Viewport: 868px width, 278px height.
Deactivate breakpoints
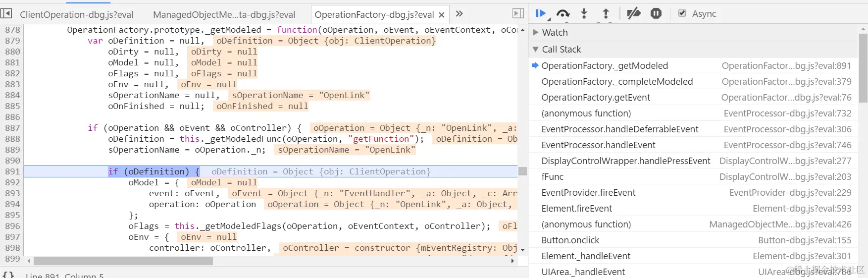coord(633,14)
